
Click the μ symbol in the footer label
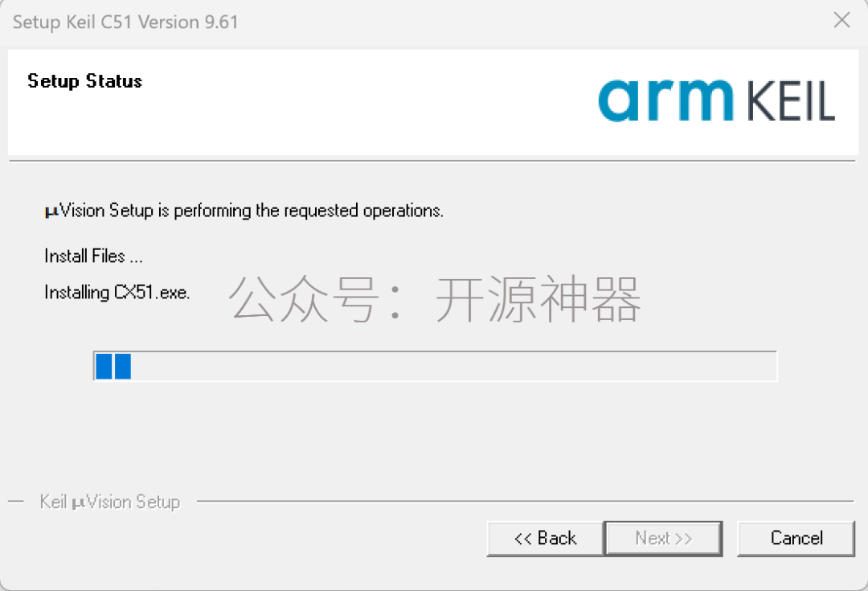79,503
